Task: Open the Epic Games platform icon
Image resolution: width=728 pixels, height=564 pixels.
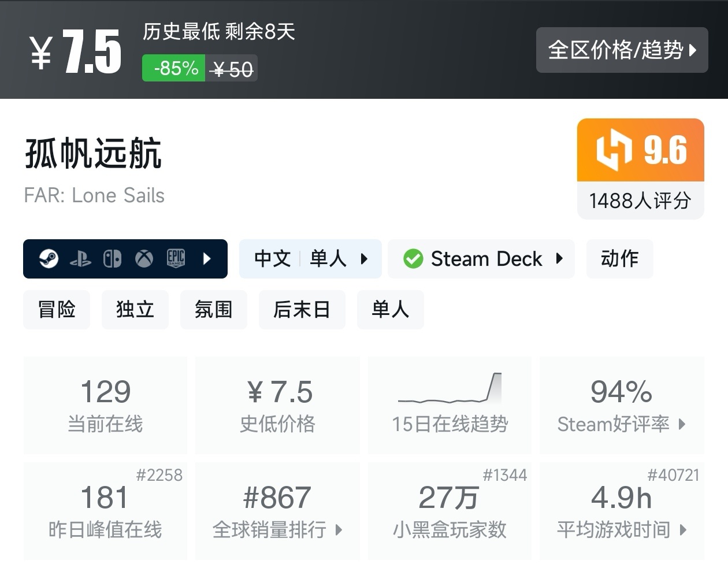Action: click(176, 259)
